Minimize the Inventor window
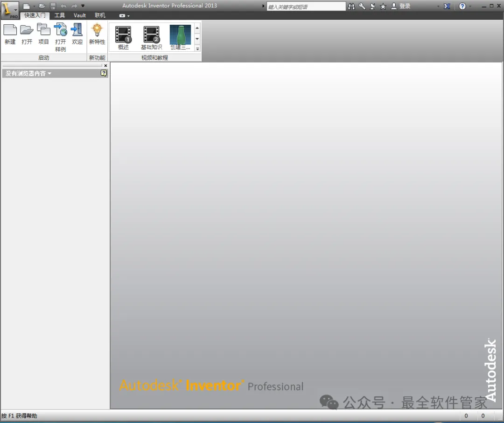504x423 pixels. click(484, 6)
